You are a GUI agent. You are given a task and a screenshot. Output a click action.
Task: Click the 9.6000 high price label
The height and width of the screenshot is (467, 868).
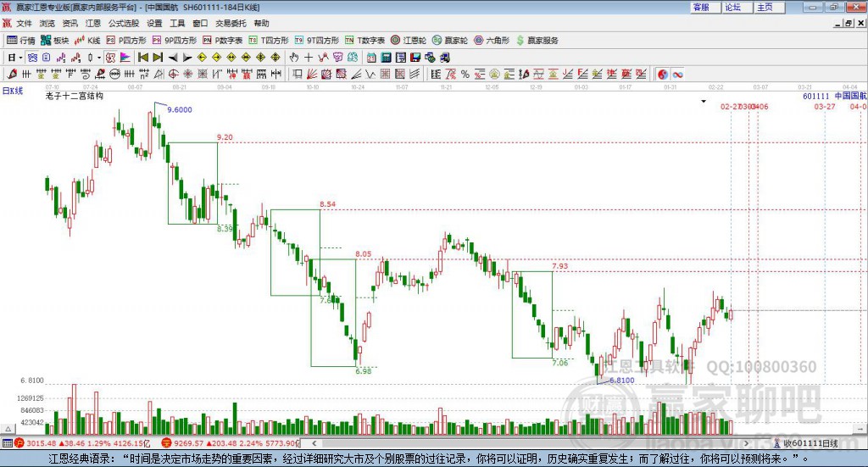tap(180, 109)
